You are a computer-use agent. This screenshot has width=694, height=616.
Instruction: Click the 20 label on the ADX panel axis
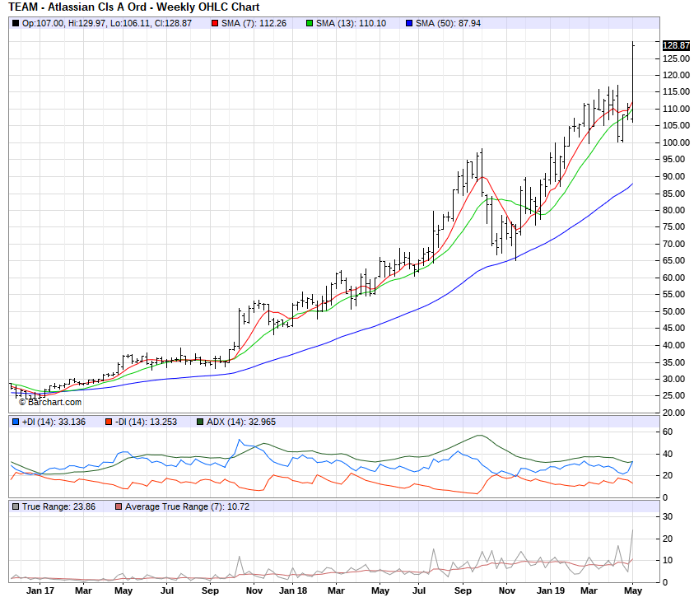tap(668, 476)
